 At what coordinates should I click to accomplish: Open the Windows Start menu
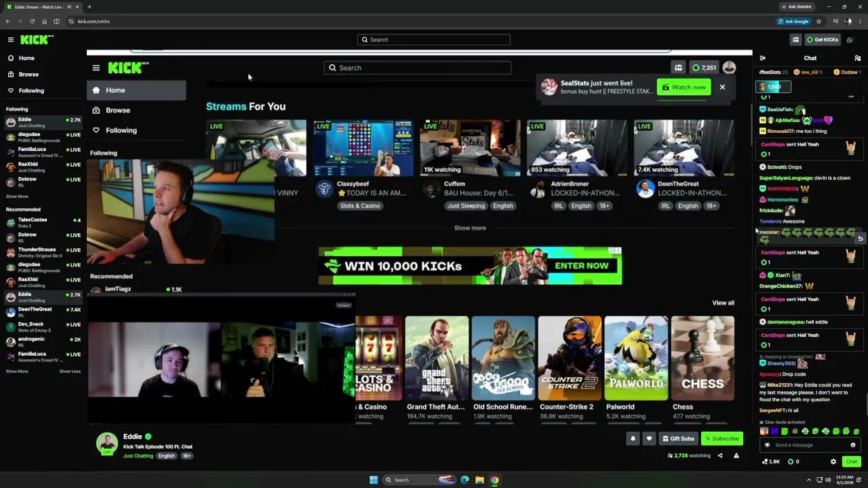coord(374,480)
